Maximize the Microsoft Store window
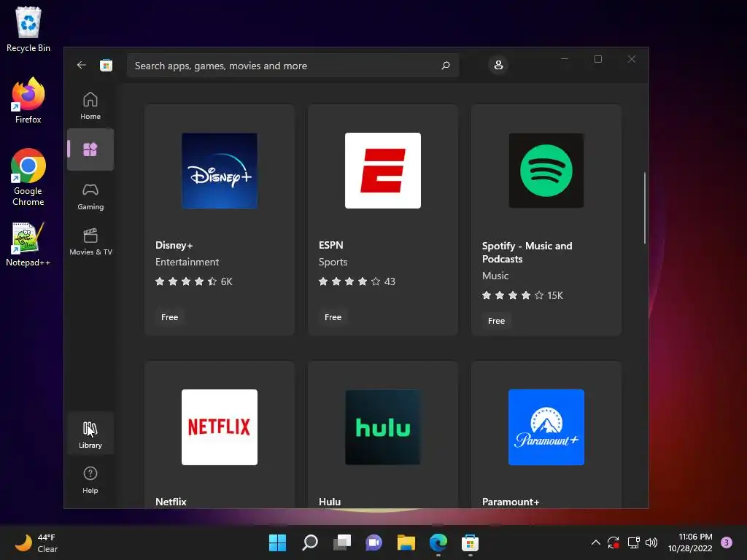Screen dimensions: 747x560 click(598, 59)
